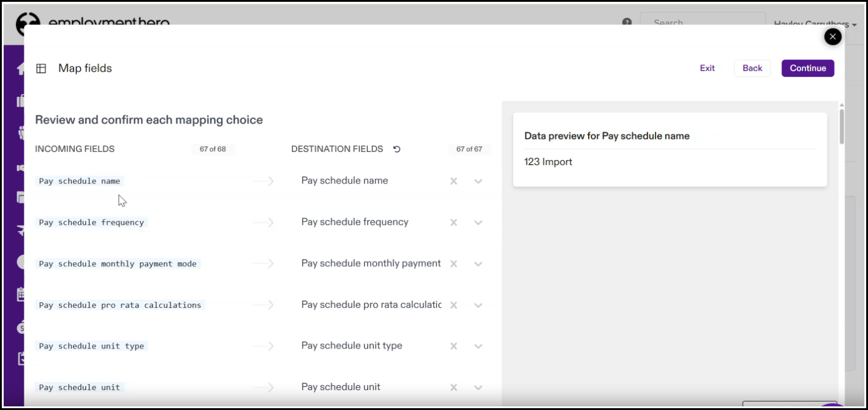Click the data preview panel scrollbar
Screen dimensions: 868x410
point(842,126)
